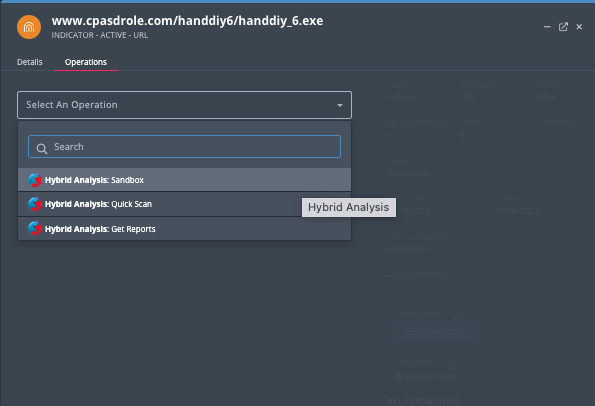The image size is (595, 406).
Task: Click the sources count badge
Action: [432, 161]
